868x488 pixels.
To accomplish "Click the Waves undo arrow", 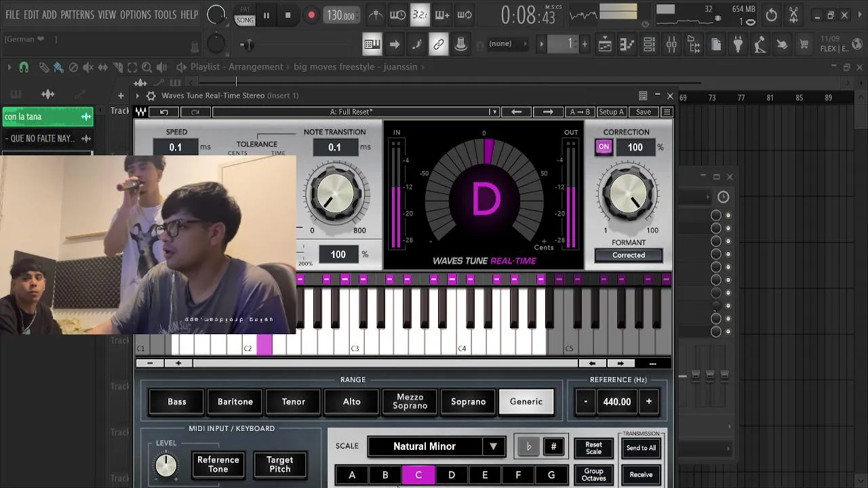I will pos(164,112).
